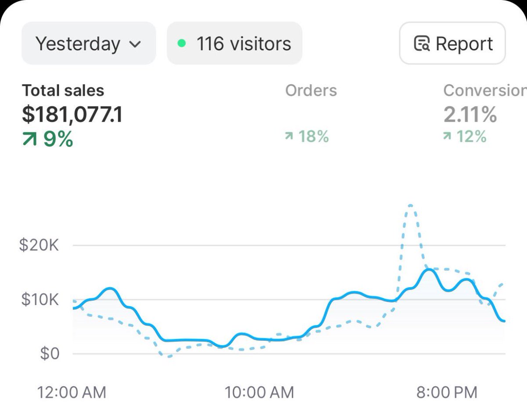Click the report magnifier icon
Screen dimensions: 527x420
[x=422, y=44]
